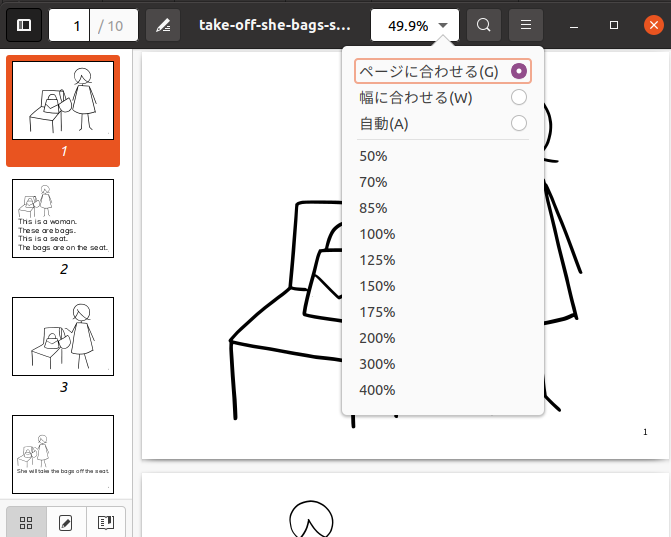
Task: Open the annotation pen tool
Action: coord(163,25)
